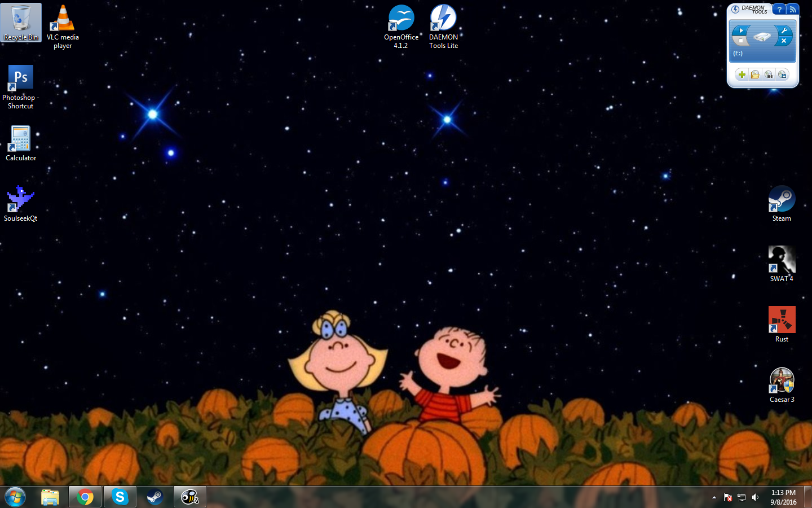The height and width of the screenshot is (508, 812).
Task: Select the VLC media player shortcut
Action: coord(63,27)
